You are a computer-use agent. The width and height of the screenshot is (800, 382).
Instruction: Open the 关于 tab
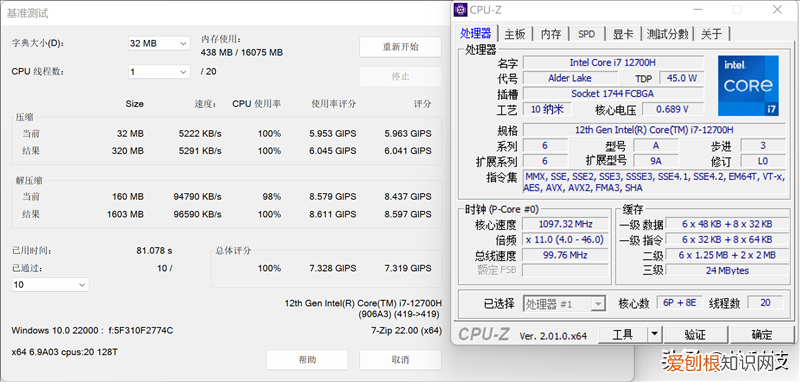pyautogui.click(x=711, y=34)
